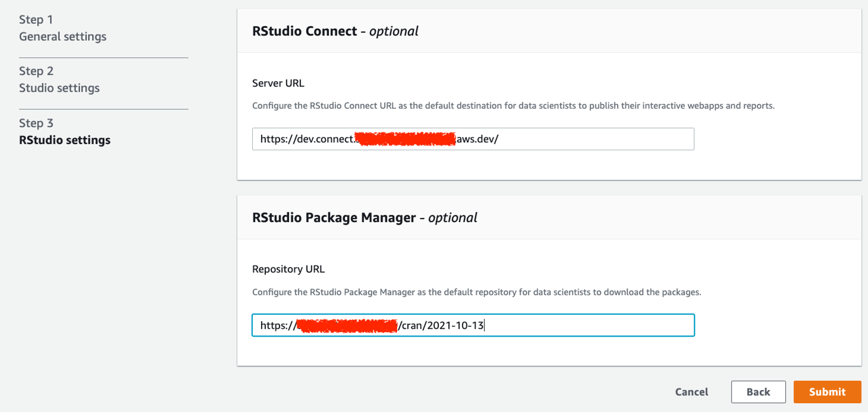Open the General settings step
Viewport: 868px width, 413px height.
pyautogui.click(x=63, y=37)
